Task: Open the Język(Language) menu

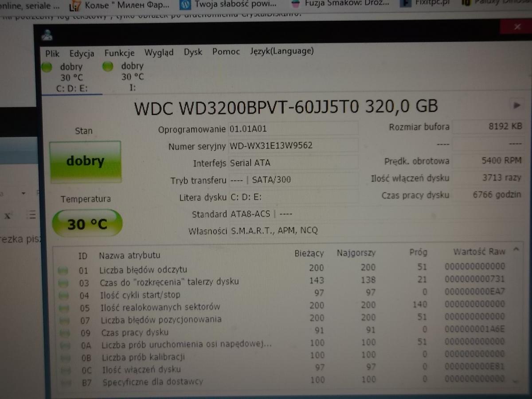Action: pos(282,51)
